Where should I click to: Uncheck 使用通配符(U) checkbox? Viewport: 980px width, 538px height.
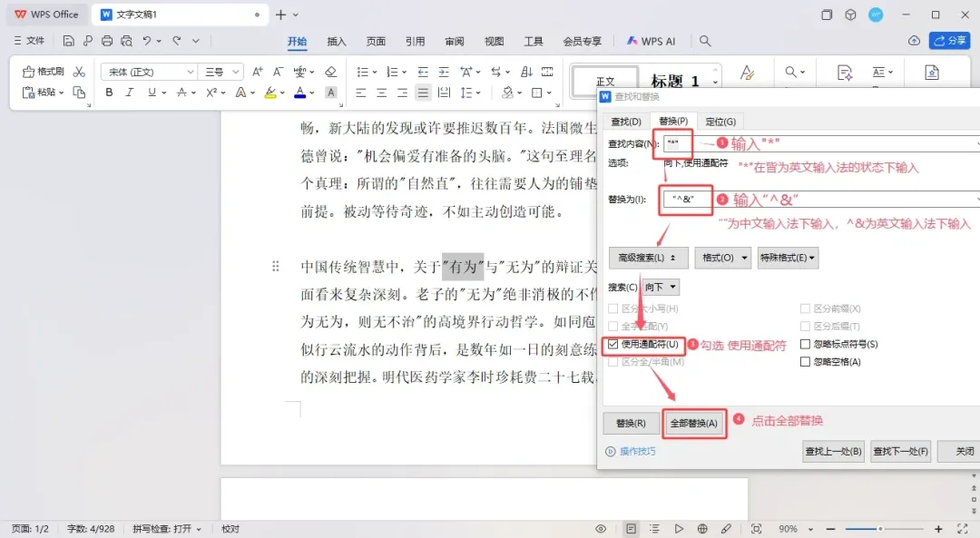(613, 344)
